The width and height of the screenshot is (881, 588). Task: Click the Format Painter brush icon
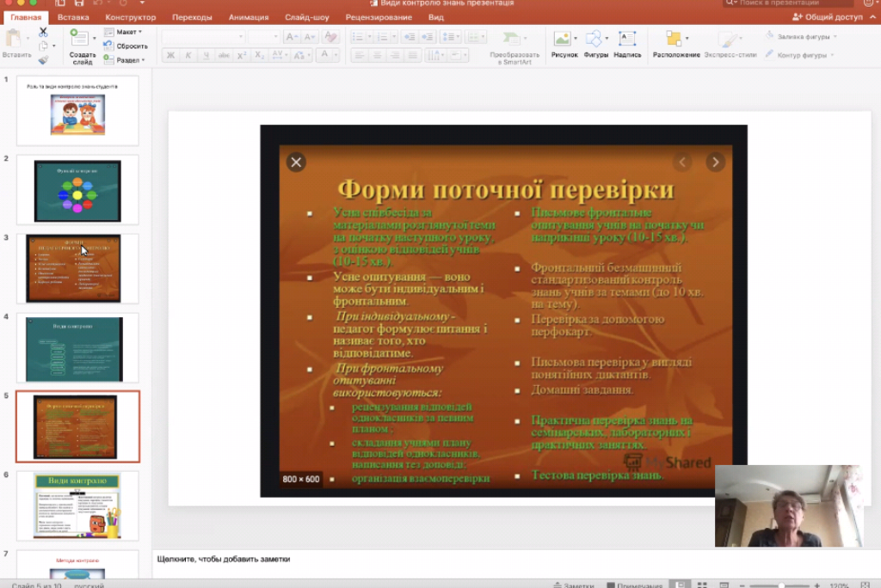43,60
